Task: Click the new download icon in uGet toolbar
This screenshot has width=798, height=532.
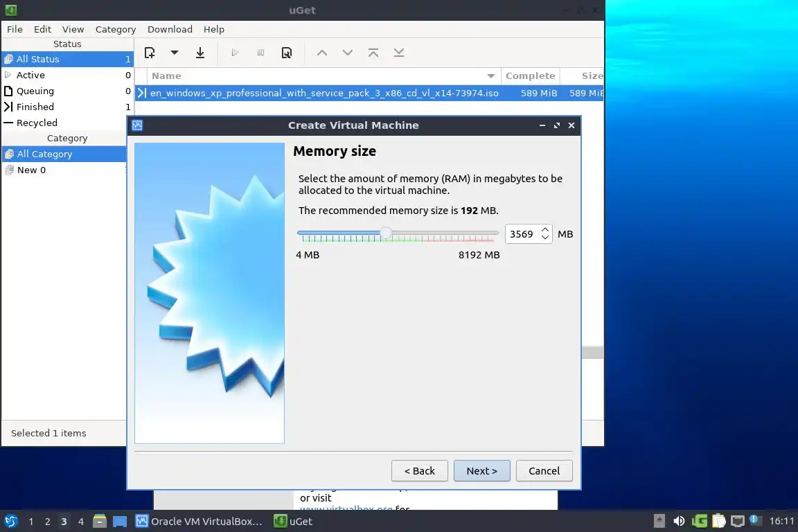Action: [150, 53]
